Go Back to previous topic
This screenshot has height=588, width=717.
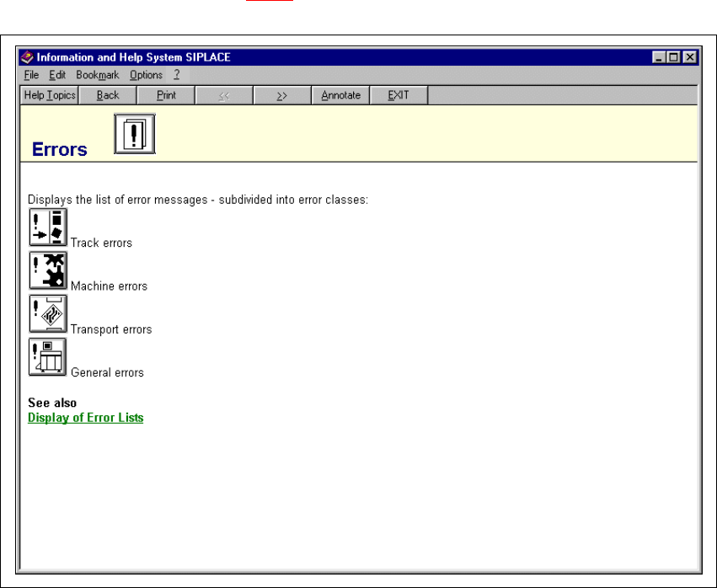coord(108,95)
